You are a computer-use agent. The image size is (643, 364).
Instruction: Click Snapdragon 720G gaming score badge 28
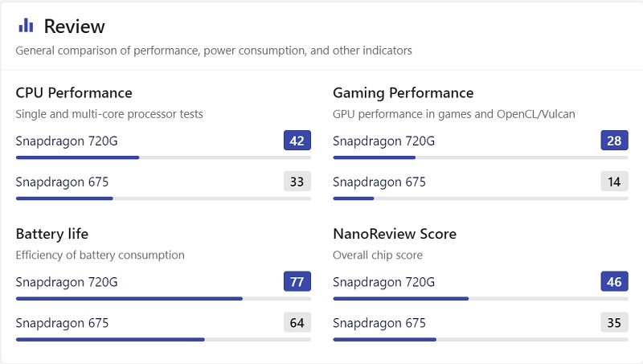coord(614,141)
